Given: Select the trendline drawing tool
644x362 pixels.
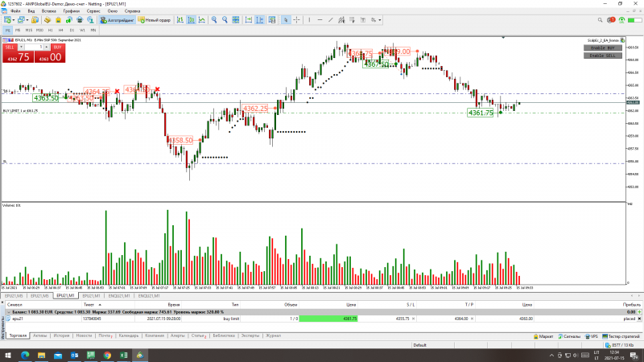Looking at the screenshot, I should click(331, 19).
